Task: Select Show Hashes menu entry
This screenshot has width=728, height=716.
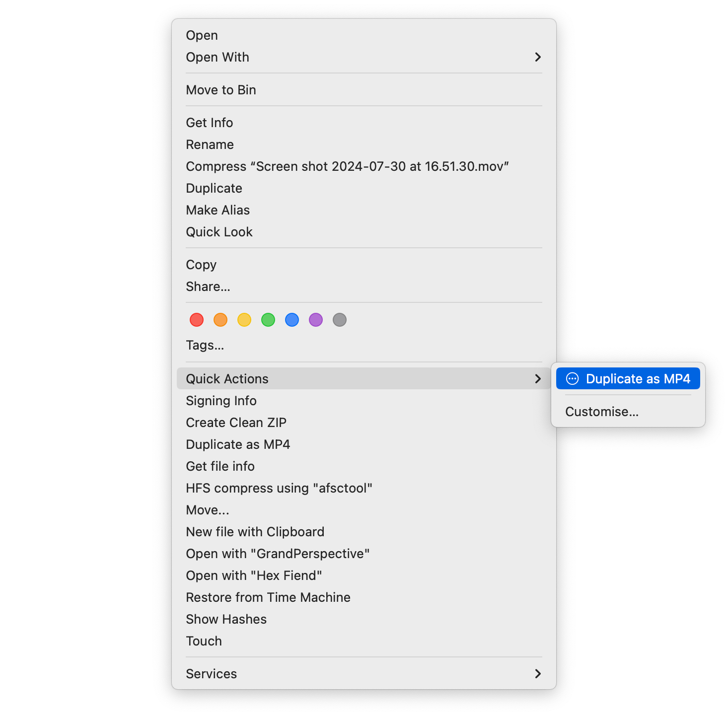Action: [226, 619]
